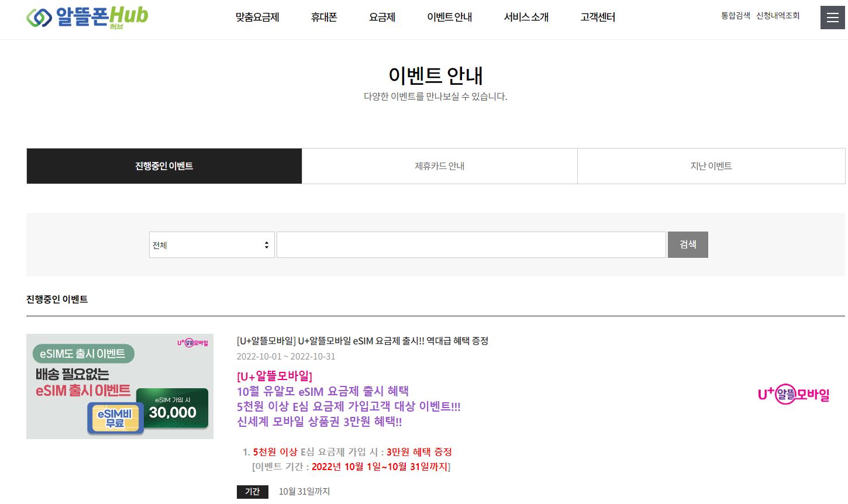Open the 서비스 소개 menu
The image size is (848, 504).
(526, 18)
